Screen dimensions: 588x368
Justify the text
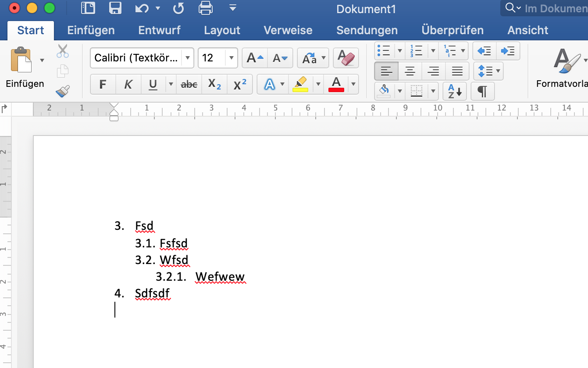pyautogui.click(x=457, y=71)
